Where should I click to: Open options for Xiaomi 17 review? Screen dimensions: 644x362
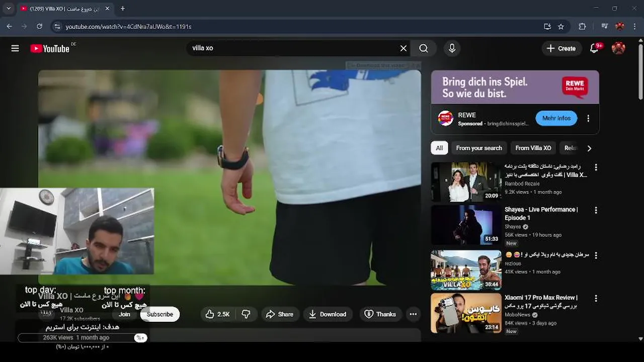coord(596,299)
